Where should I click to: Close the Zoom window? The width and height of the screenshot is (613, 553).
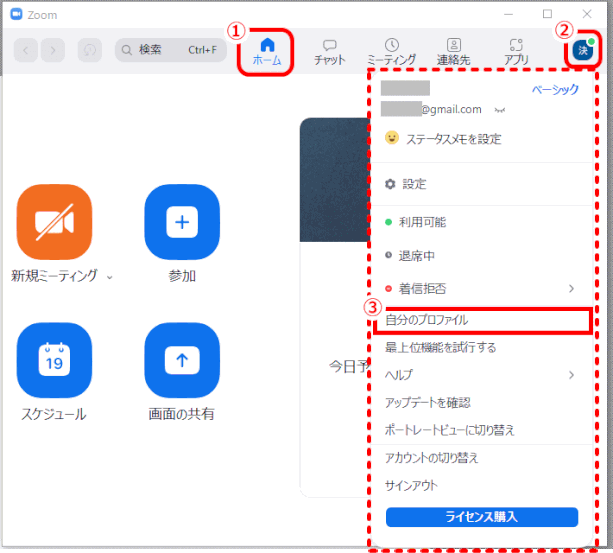[587, 14]
